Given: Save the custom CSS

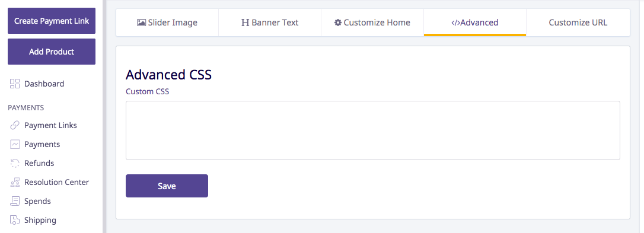Looking at the screenshot, I should pos(167,186).
